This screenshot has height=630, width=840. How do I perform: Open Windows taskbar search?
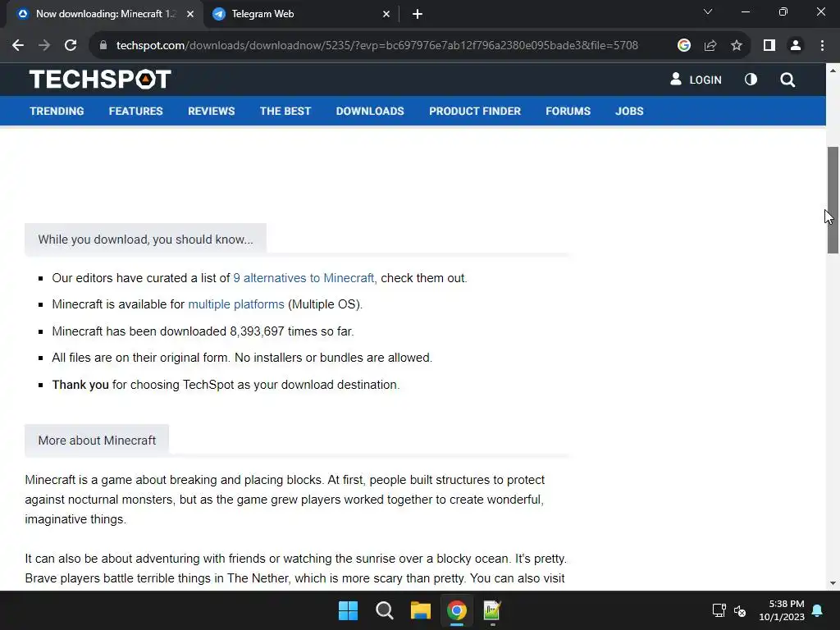click(384, 610)
